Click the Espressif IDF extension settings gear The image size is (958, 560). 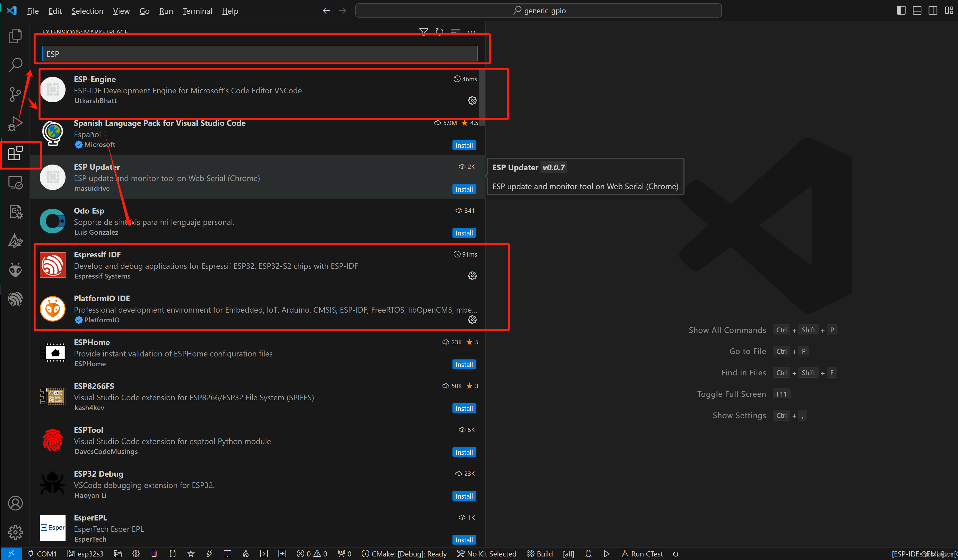472,275
